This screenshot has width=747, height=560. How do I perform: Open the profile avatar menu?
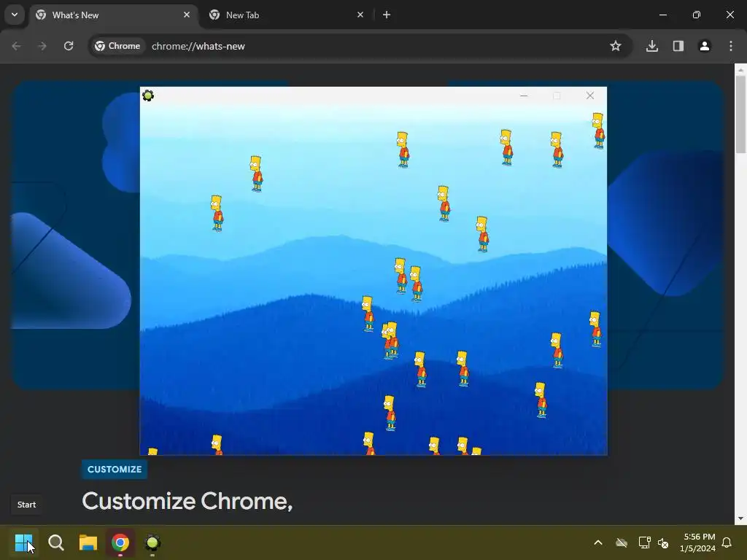pos(704,46)
